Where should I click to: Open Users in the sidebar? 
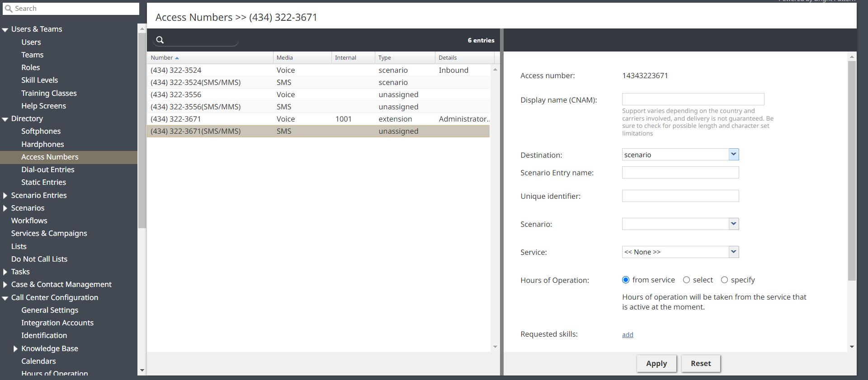coord(31,42)
